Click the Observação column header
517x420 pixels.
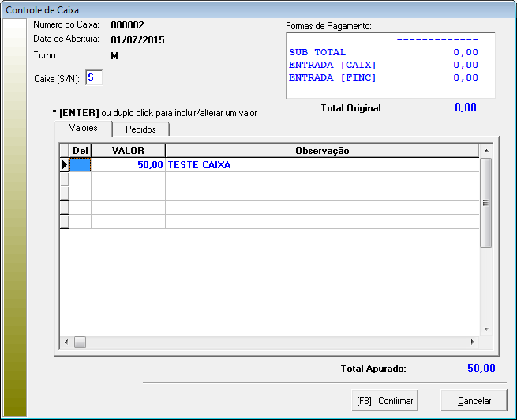coord(321,150)
